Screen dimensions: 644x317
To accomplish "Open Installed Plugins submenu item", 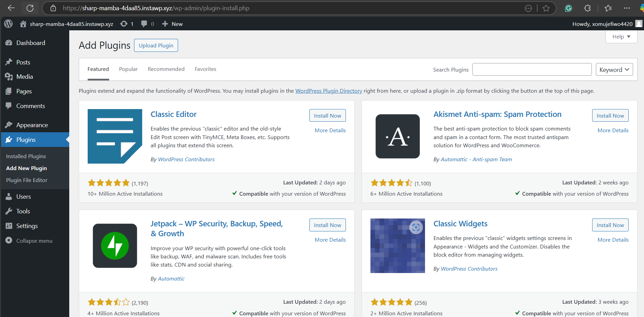I will click(x=26, y=156).
